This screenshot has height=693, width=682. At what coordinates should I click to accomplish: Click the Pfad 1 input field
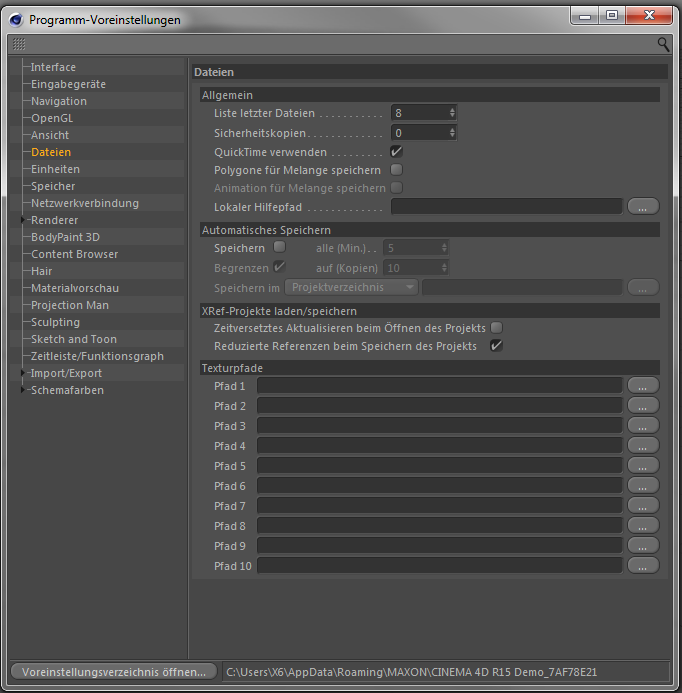(440, 385)
